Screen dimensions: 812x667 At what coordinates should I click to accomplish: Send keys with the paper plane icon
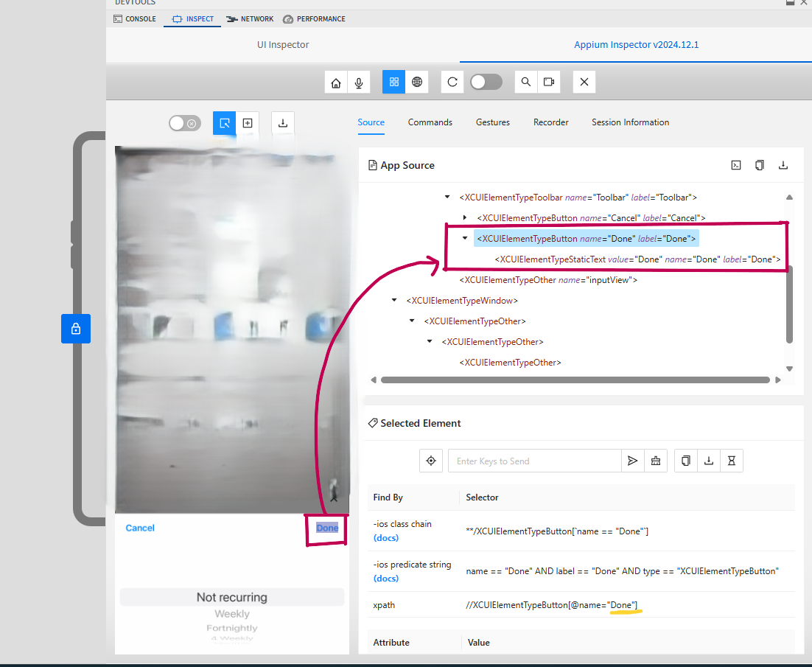pos(632,461)
